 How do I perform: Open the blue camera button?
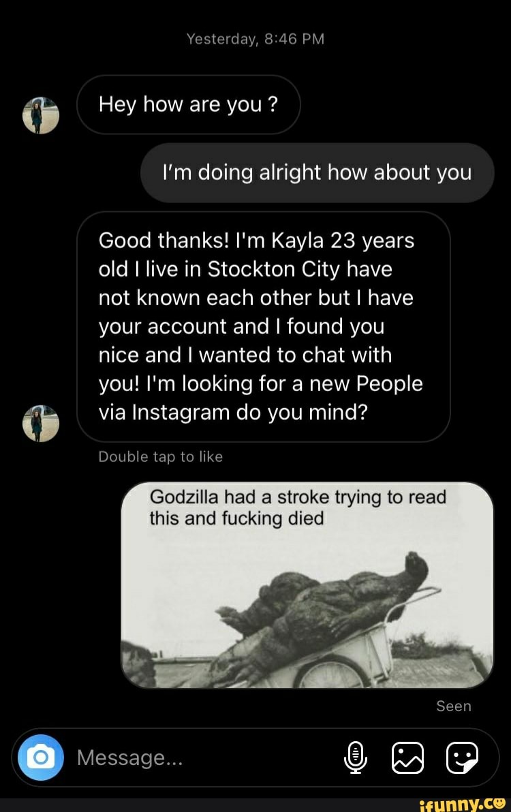(41, 757)
